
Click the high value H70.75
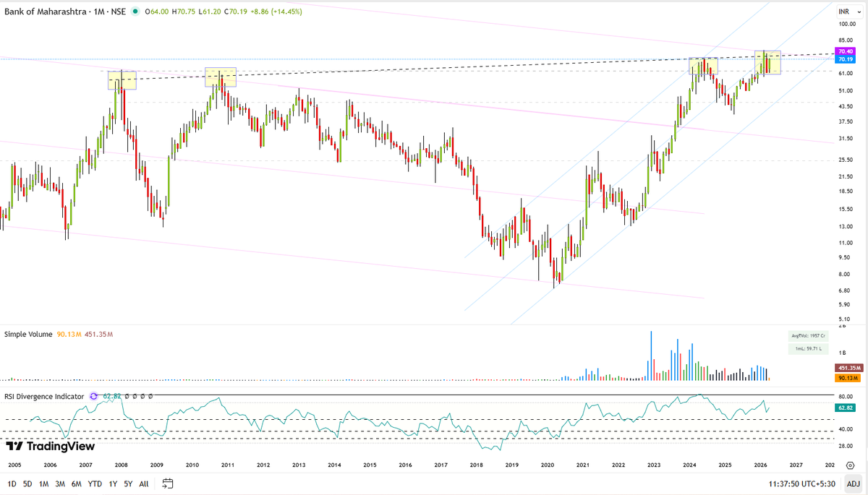point(185,12)
